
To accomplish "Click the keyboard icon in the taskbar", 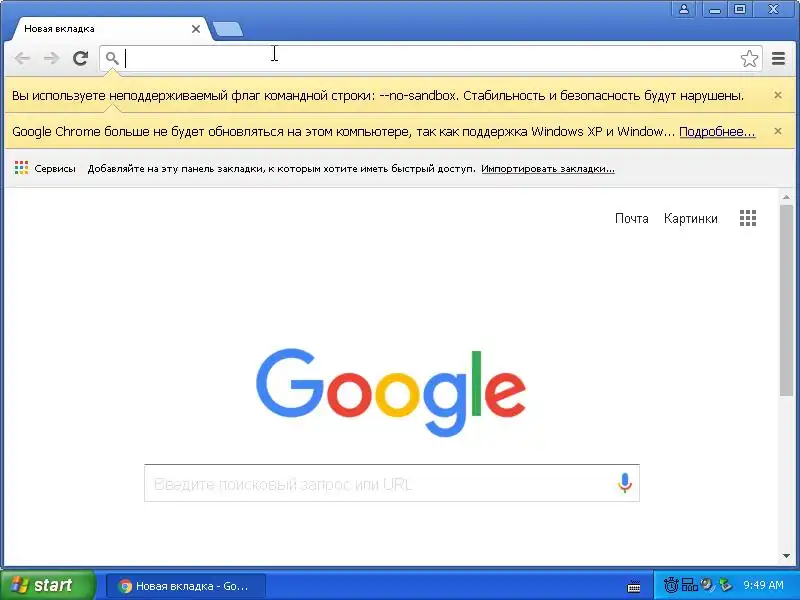I will (x=634, y=586).
